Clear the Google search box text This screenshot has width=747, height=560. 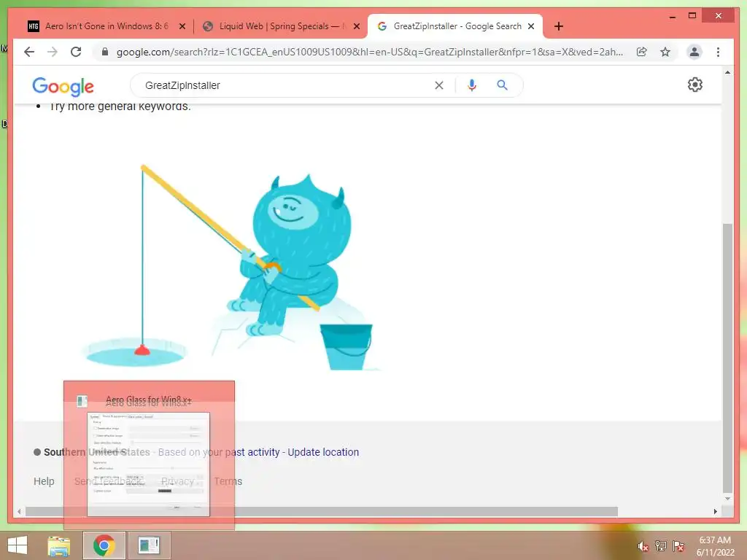(438, 85)
